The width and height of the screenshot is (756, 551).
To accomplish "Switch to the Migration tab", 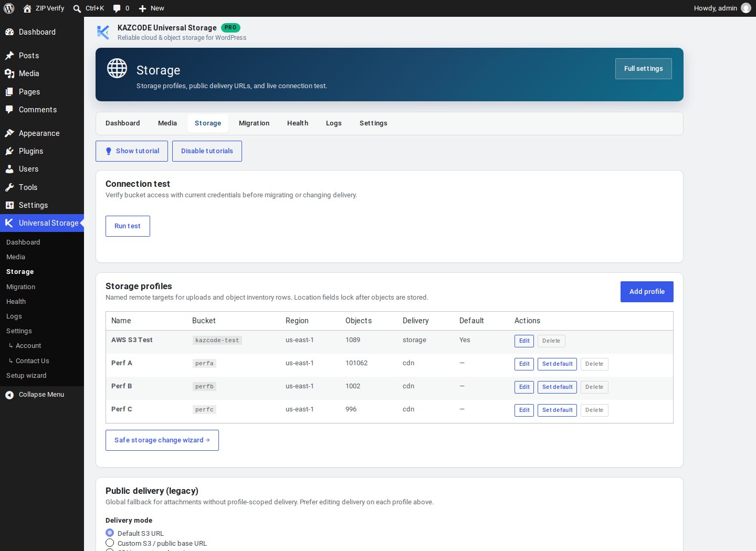I will point(254,123).
